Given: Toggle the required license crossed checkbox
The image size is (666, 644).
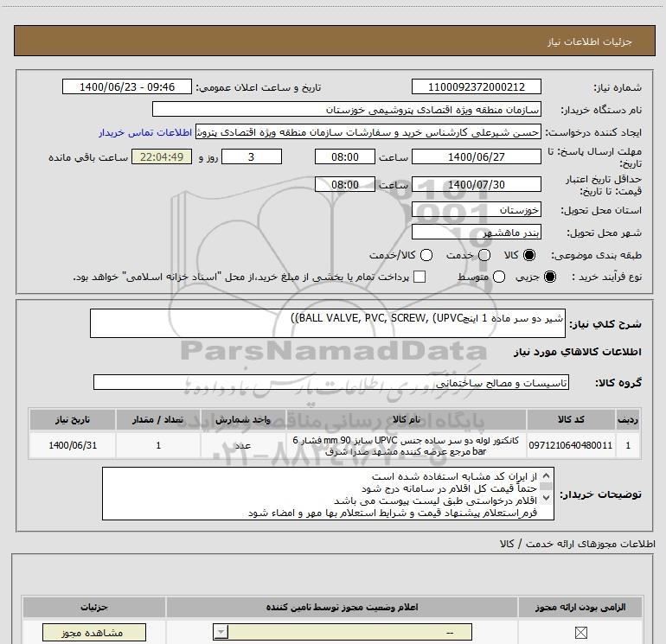Looking at the screenshot, I should pyautogui.click(x=580, y=633).
